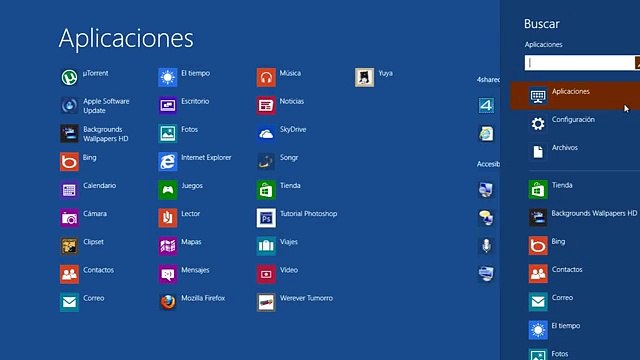
Task: Open the SkyDrive app icon
Action: point(266,133)
